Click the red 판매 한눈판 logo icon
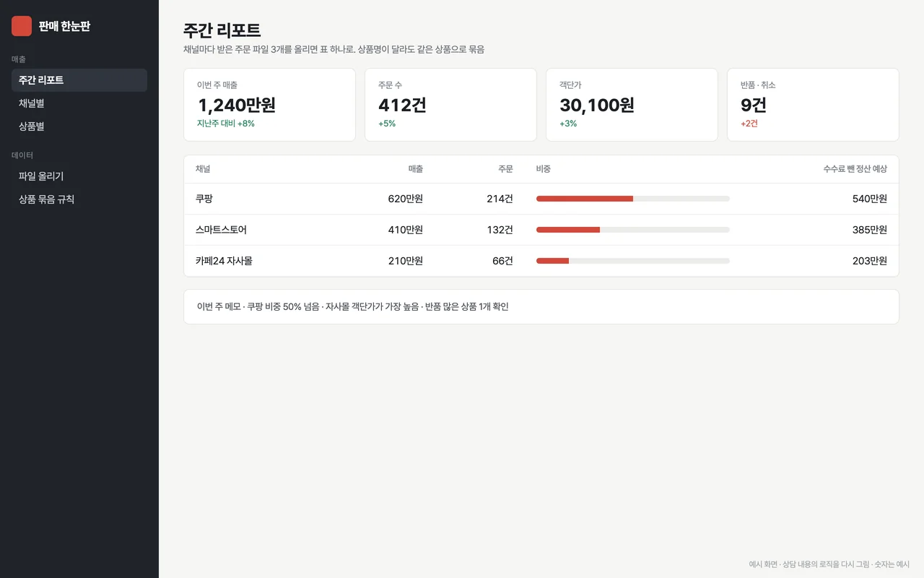 click(22, 26)
